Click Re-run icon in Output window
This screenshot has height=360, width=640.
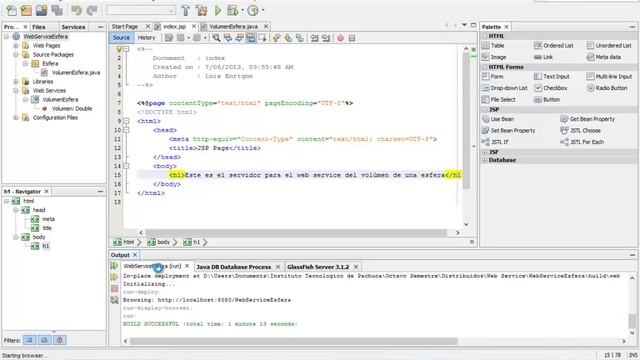(114, 266)
